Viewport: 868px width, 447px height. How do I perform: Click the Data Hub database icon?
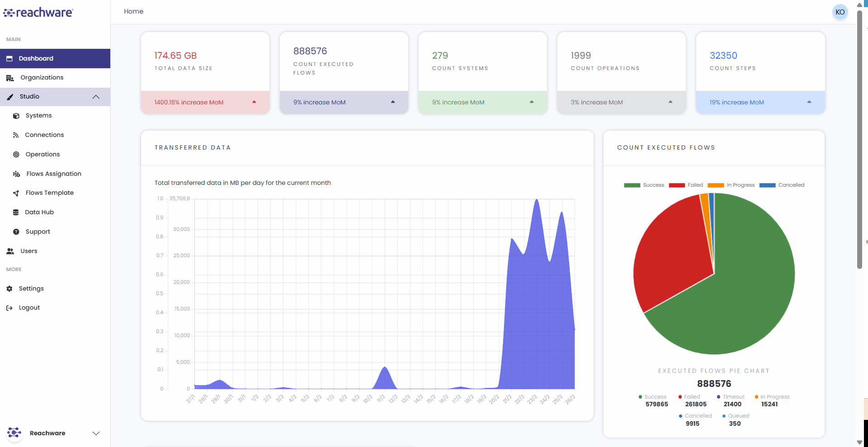point(16,212)
